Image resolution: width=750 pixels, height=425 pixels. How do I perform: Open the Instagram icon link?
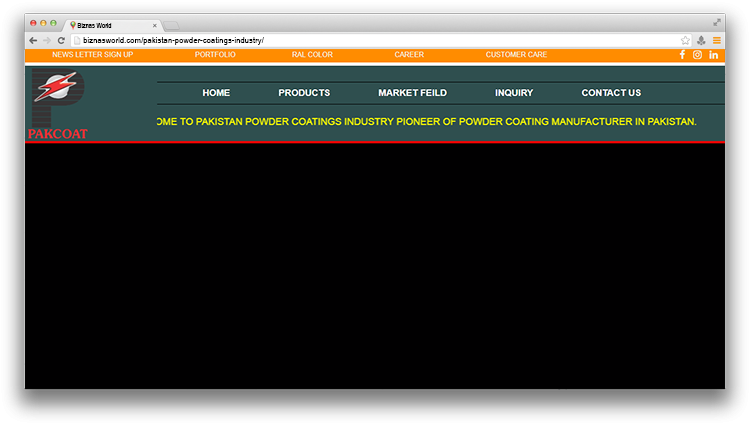(698, 55)
